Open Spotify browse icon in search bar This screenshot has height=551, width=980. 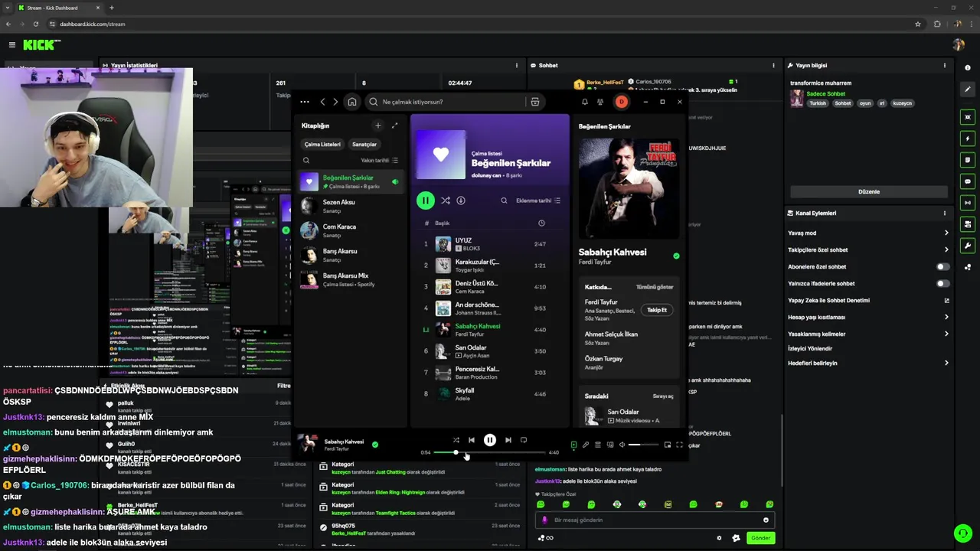(535, 102)
